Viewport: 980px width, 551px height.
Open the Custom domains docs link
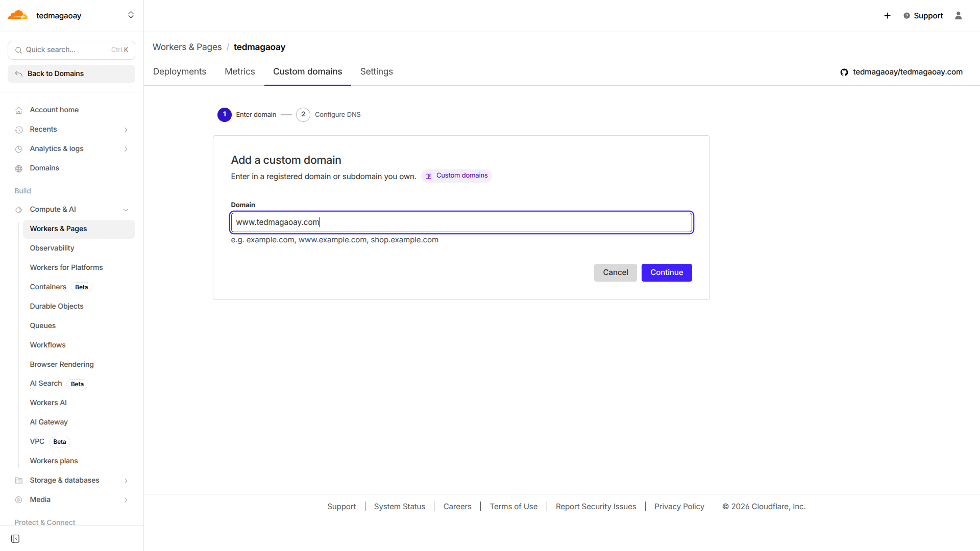[456, 176]
